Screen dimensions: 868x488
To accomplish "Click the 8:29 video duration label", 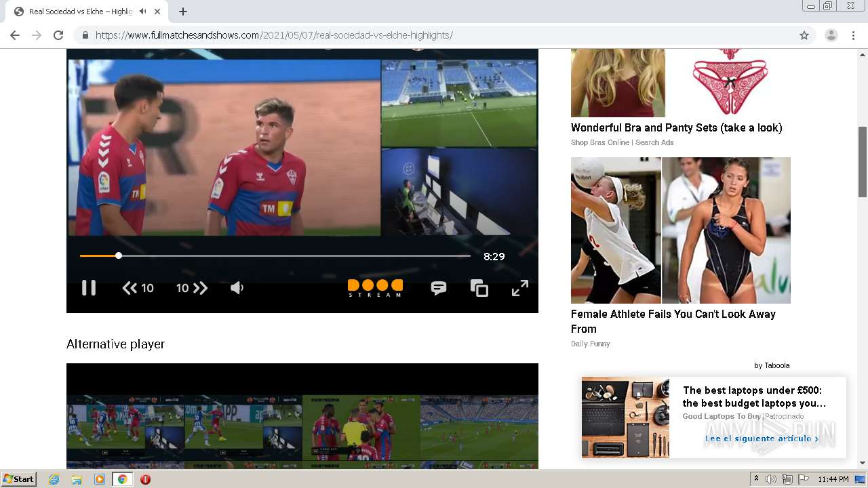I will (494, 256).
